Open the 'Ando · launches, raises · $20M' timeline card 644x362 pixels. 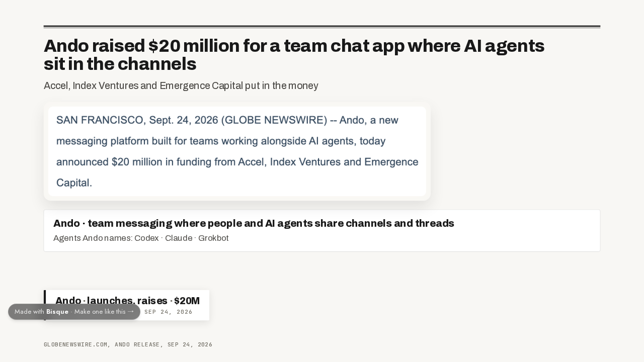(127, 305)
